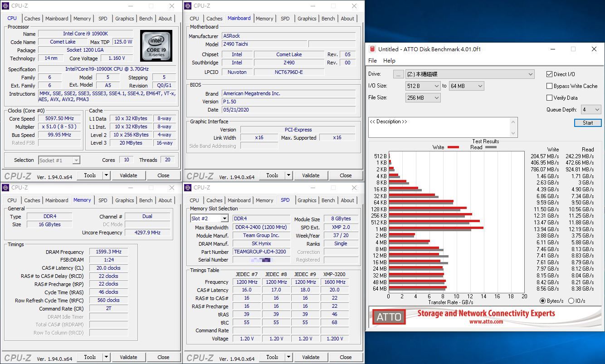Click the DRAM Manuf. SK Hynix field

(x=261, y=243)
